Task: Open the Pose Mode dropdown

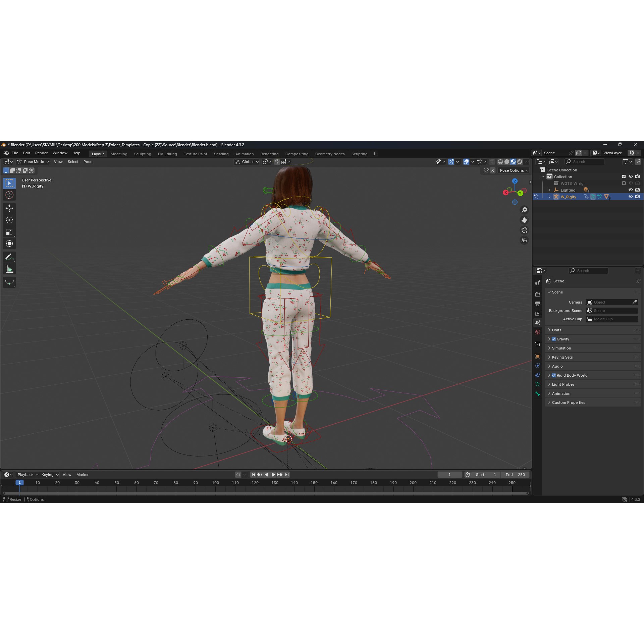Action: tap(34, 162)
